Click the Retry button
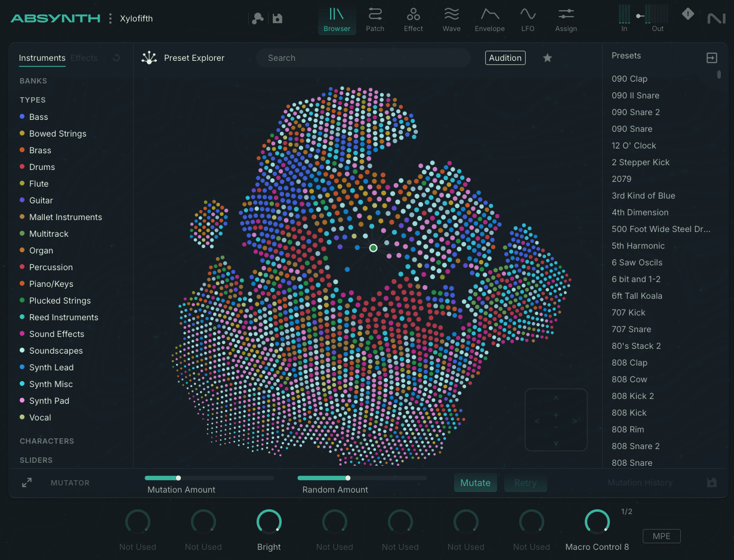734x560 pixels. pos(525,482)
